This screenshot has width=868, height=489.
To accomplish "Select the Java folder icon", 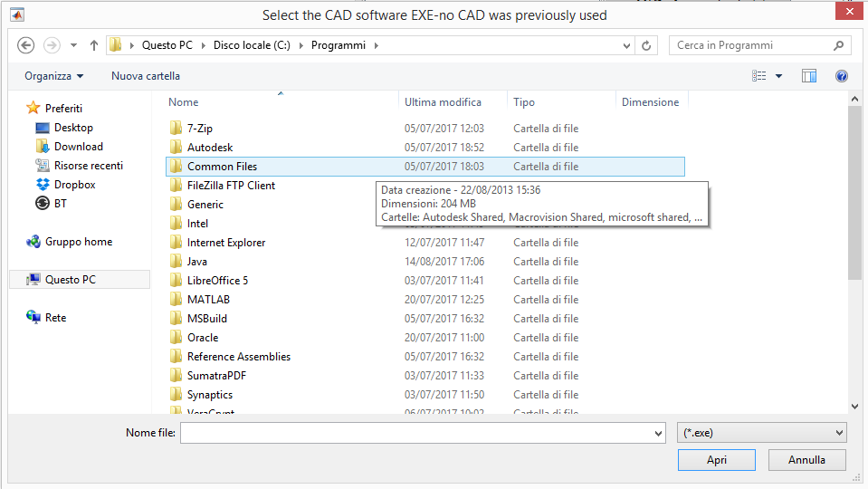I will pyautogui.click(x=176, y=262).
